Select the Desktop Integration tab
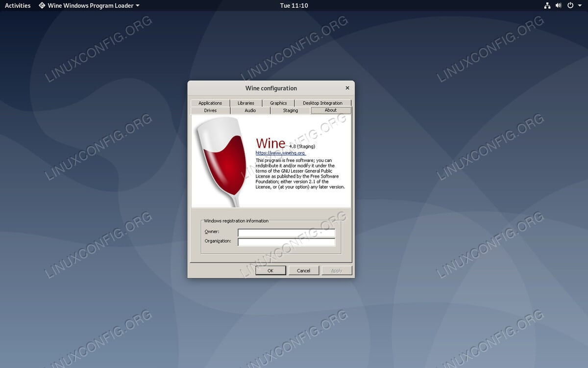This screenshot has width=588, height=368. (x=322, y=103)
